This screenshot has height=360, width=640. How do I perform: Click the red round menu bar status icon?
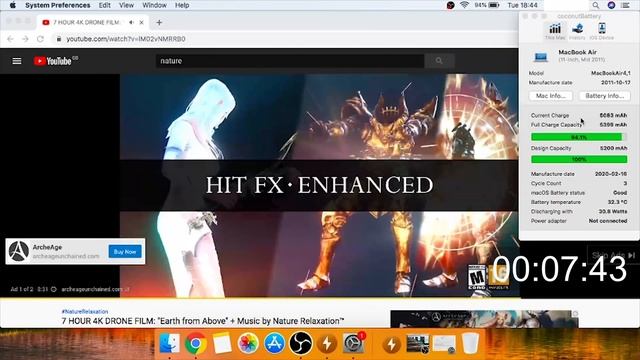pos(450,5)
